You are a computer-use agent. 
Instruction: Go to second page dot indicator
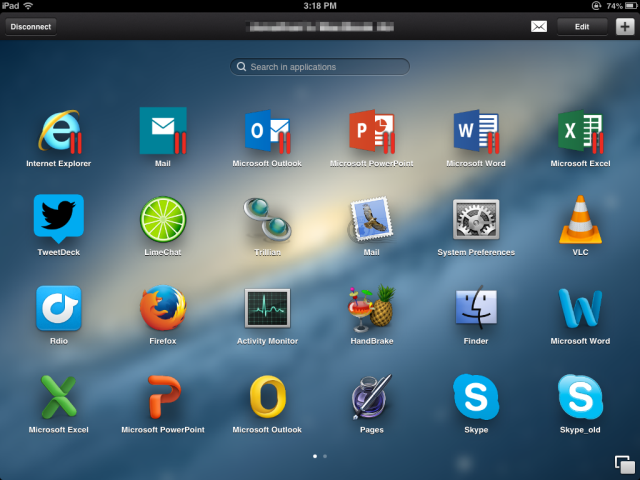[325, 456]
